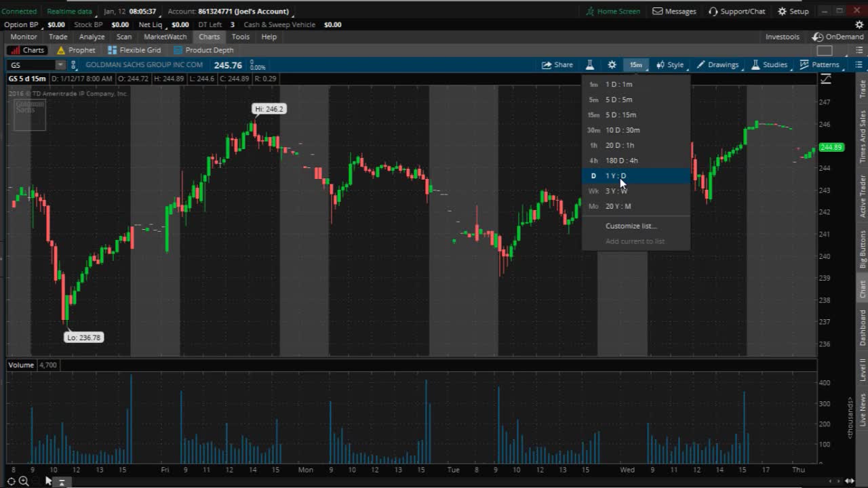Open the Active Trader side panel

863,196
